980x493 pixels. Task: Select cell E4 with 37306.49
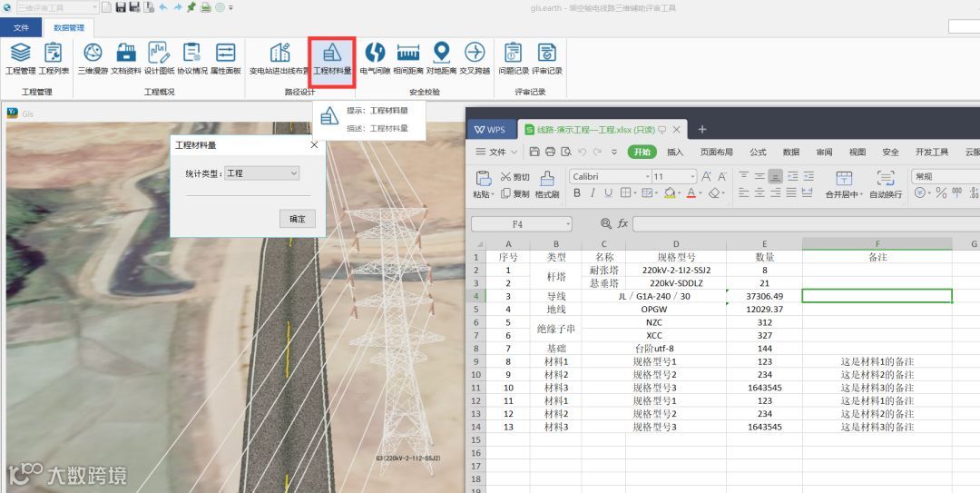pyautogui.click(x=764, y=296)
